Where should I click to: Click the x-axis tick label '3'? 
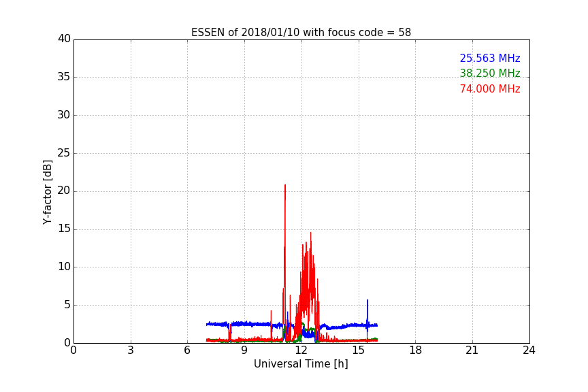[x=131, y=350]
